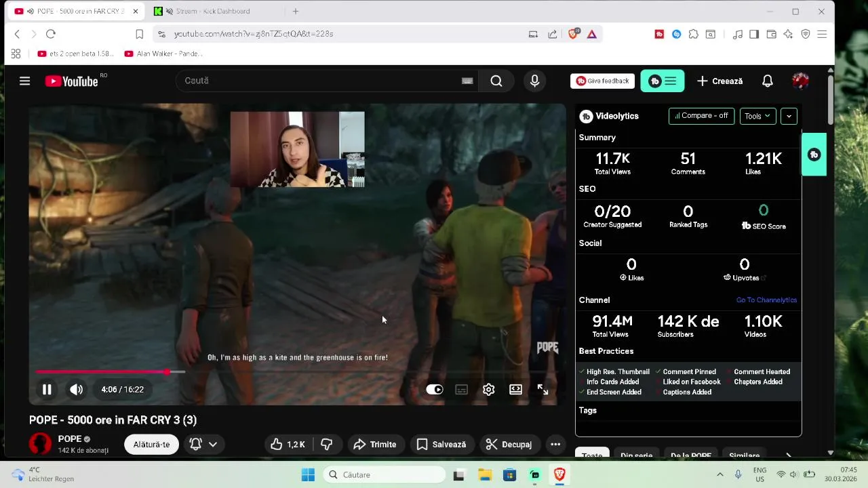Pause the video playback

point(47,389)
